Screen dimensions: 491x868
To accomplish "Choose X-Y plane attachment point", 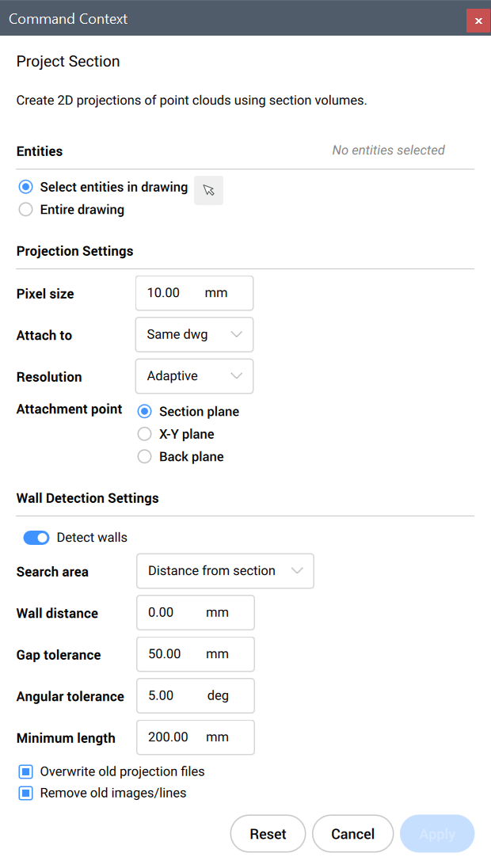I will click(145, 434).
